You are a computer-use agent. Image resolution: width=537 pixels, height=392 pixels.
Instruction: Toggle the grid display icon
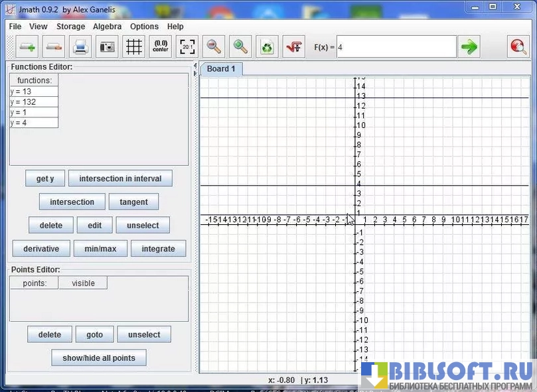pos(134,47)
